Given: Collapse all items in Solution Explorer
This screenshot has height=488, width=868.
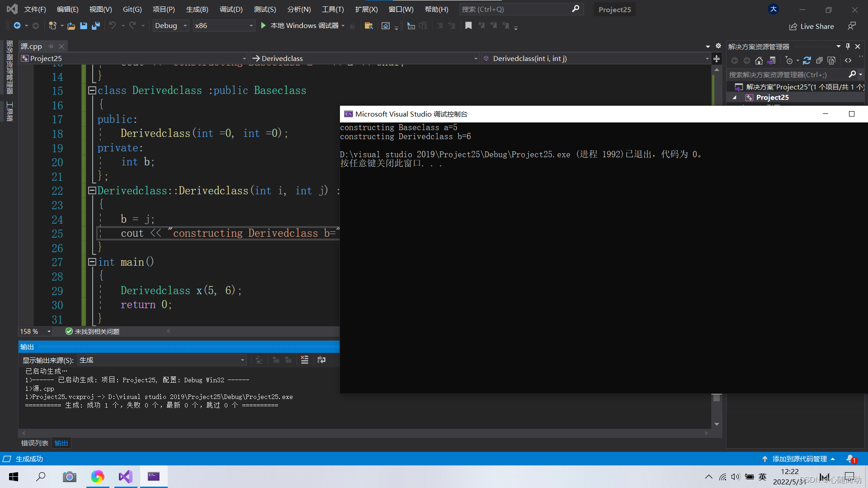Looking at the screenshot, I should 819,61.
